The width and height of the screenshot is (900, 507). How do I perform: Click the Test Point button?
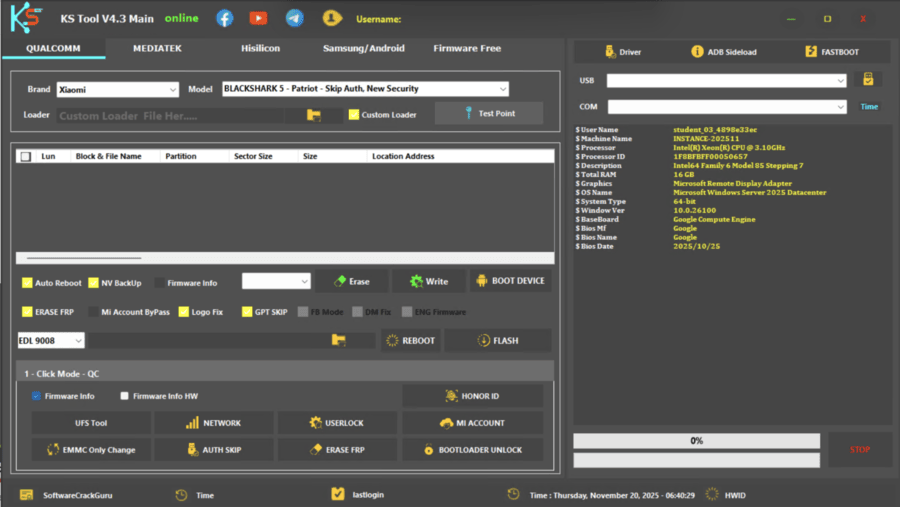[x=488, y=113]
